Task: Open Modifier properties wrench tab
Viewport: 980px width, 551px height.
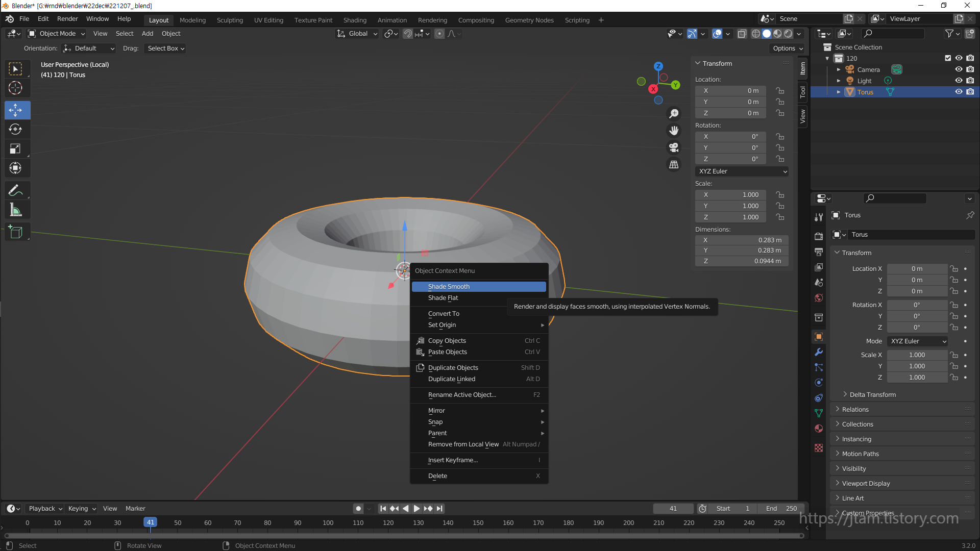Action: click(x=819, y=352)
